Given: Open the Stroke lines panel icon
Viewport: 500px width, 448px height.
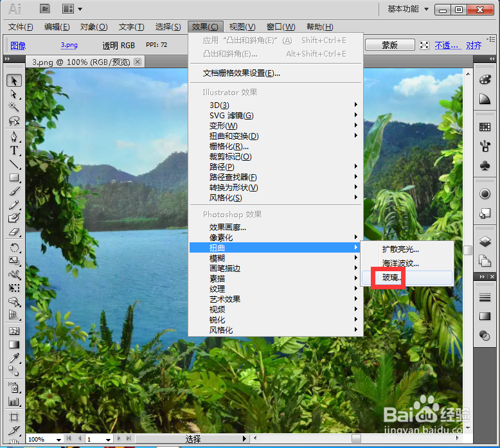Looking at the screenshot, I should [x=485, y=298].
